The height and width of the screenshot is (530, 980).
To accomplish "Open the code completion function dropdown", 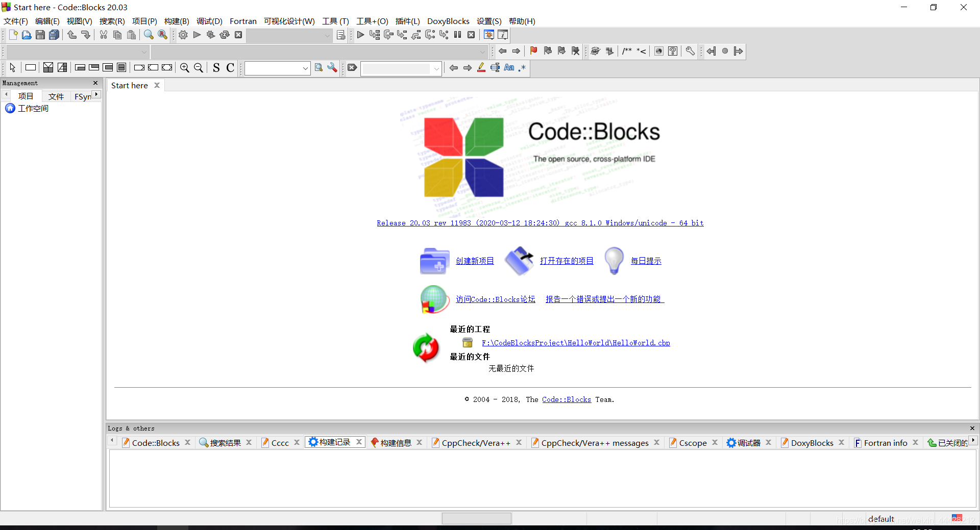I will (x=482, y=52).
